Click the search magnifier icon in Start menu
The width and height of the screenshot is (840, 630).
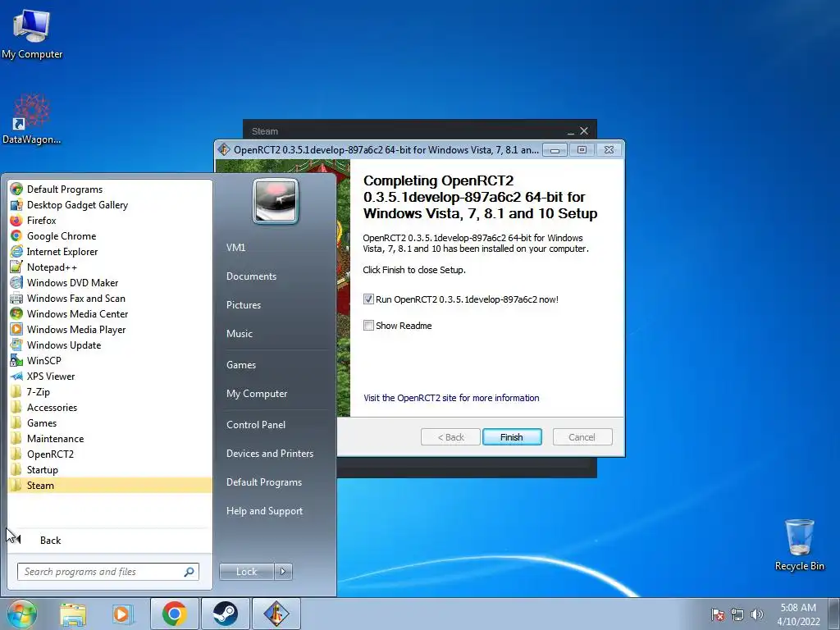pyautogui.click(x=189, y=572)
